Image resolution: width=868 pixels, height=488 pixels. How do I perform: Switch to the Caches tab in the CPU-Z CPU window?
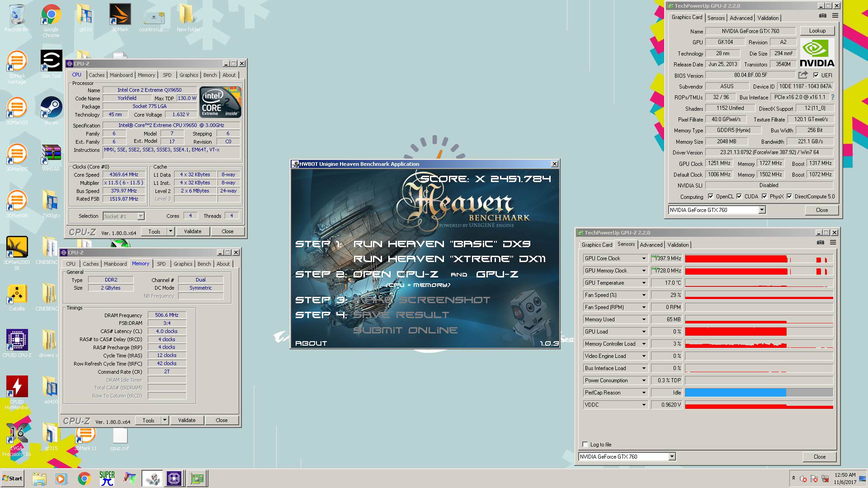(x=96, y=75)
